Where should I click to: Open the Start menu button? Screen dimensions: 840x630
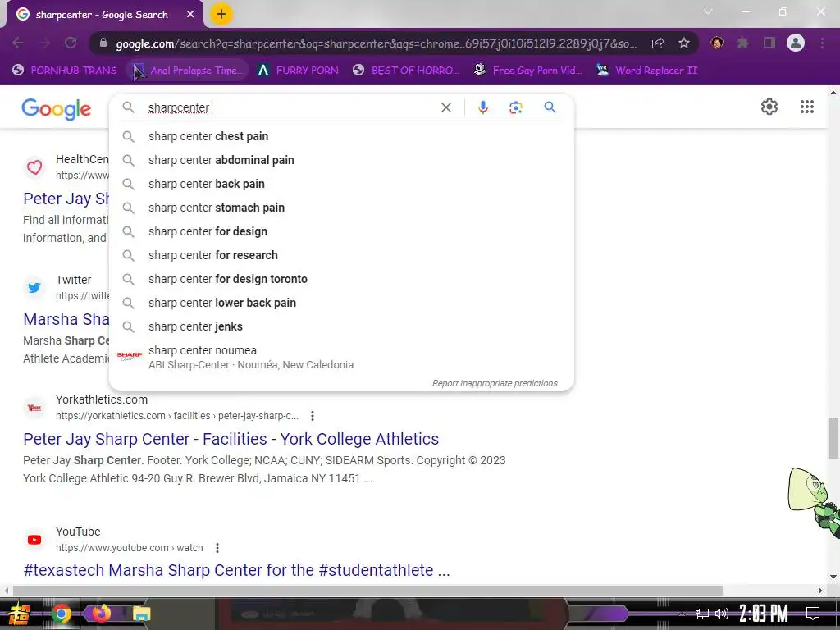click(x=20, y=614)
